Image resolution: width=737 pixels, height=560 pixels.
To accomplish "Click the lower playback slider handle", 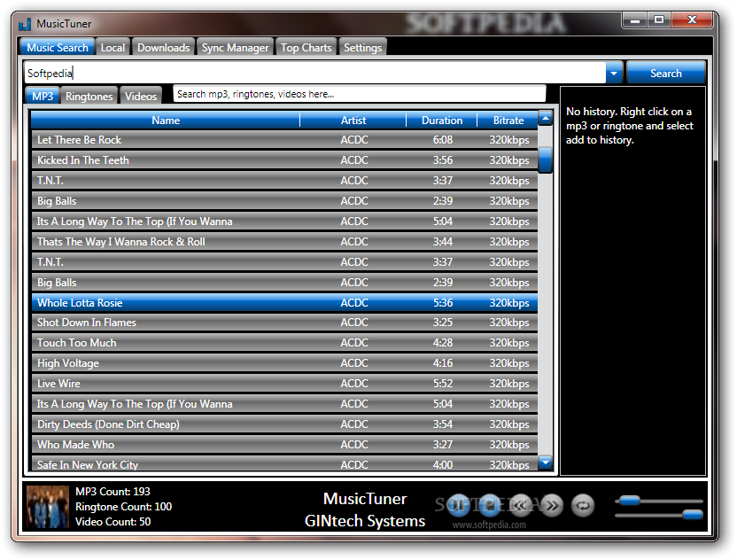I will pos(693,515).
